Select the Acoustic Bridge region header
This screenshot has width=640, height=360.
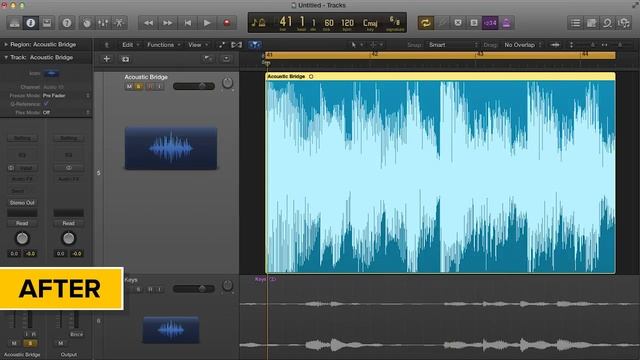(x=440, y=76)
